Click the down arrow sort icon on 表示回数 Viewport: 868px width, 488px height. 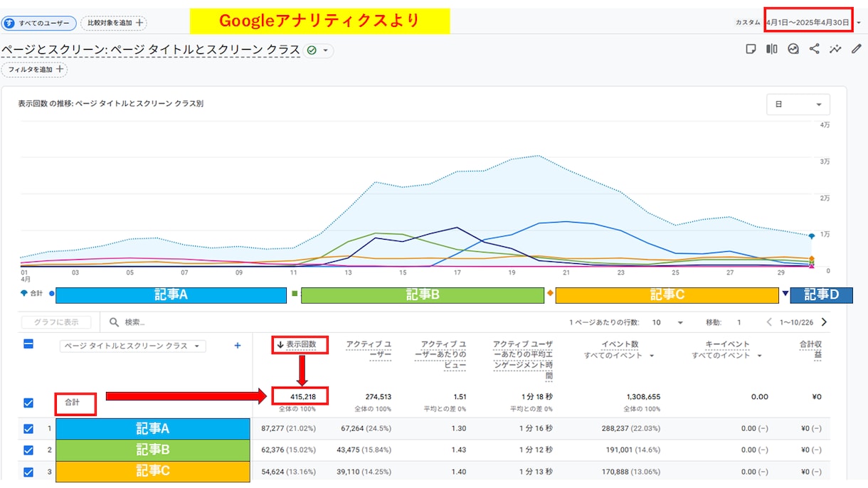coord(280,345)
